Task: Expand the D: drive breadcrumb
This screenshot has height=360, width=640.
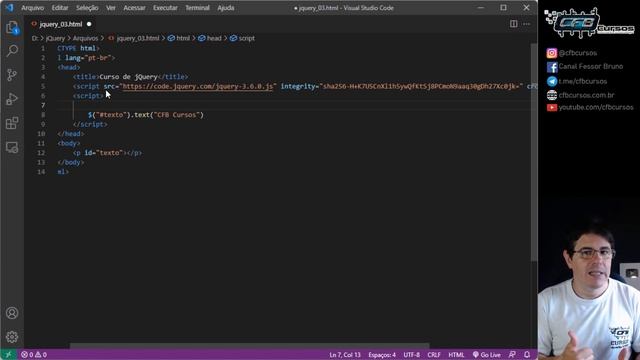Action: [35, 38]
